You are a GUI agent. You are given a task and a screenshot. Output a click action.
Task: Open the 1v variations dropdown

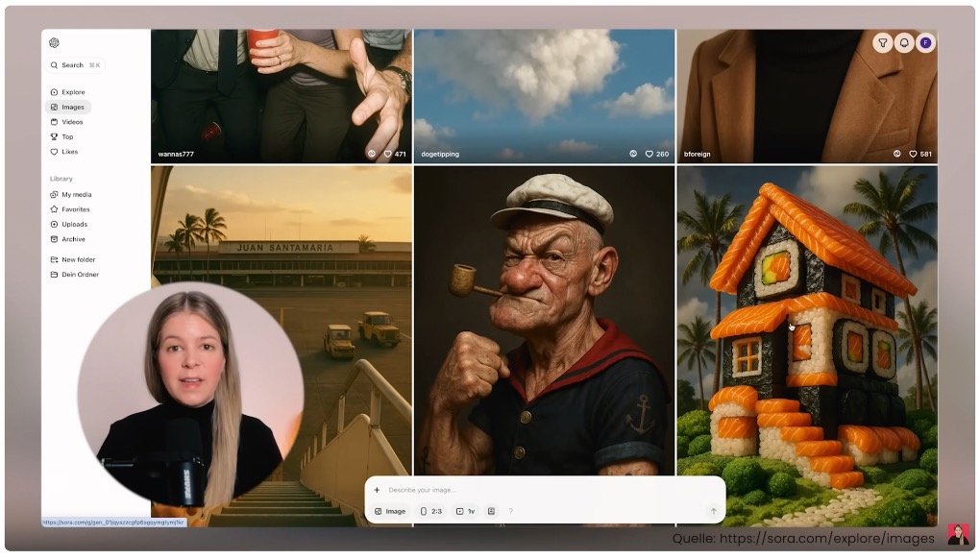click(x=465, y=511)
